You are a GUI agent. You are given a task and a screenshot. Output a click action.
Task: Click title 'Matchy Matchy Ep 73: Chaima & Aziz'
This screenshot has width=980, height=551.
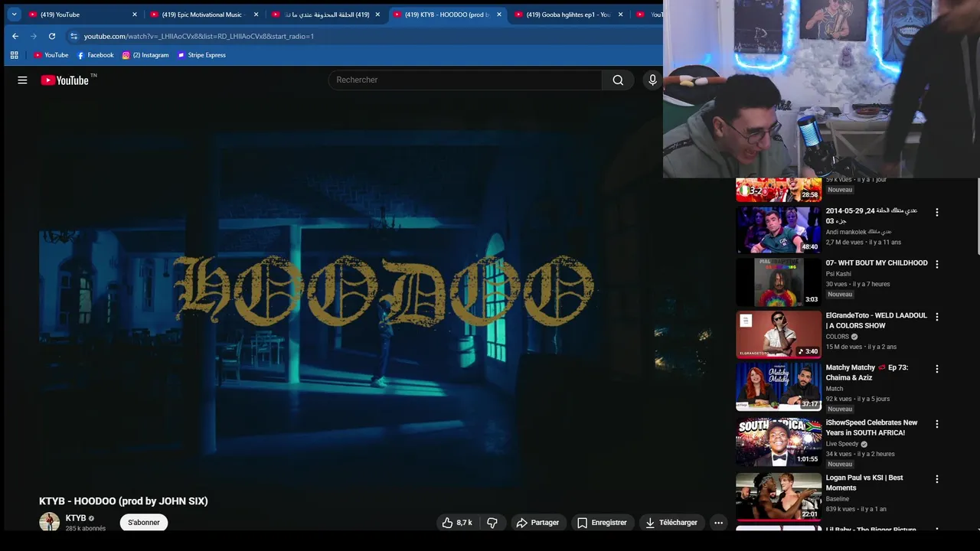[867, 373]
